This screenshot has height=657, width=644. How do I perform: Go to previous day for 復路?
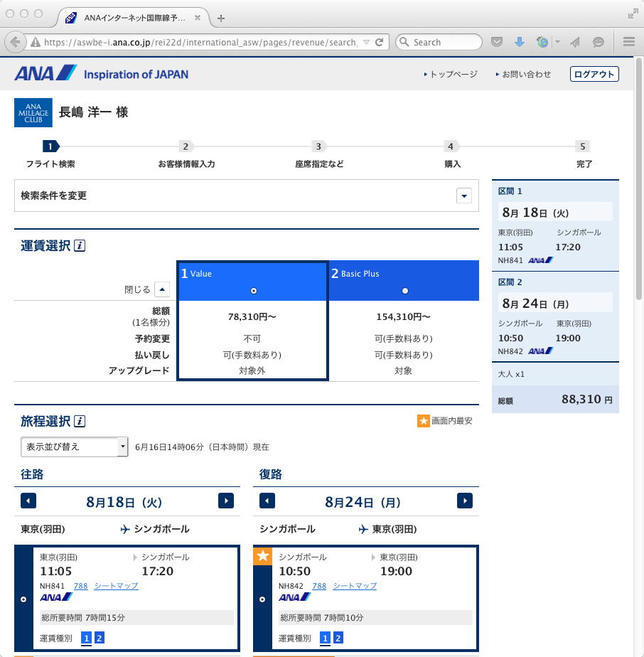[x=267, y=501]
